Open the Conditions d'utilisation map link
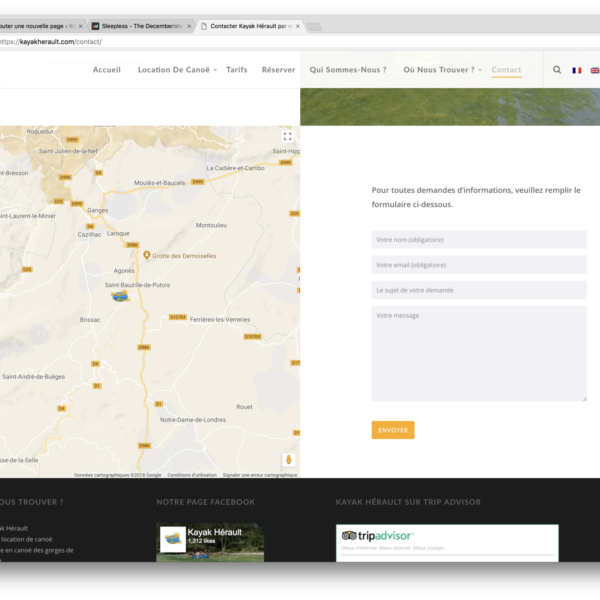This screenshot has width=600, height=600. pos(191,475)
